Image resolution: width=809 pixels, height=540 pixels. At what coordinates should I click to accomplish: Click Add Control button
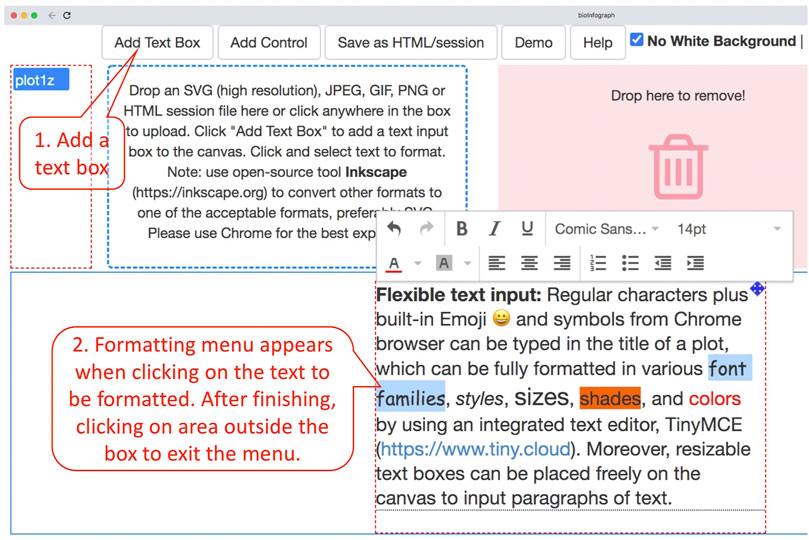[269, 42]
